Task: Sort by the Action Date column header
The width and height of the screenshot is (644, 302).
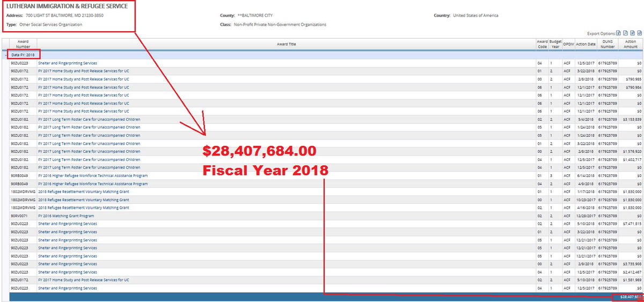Action: pos(586,44)
